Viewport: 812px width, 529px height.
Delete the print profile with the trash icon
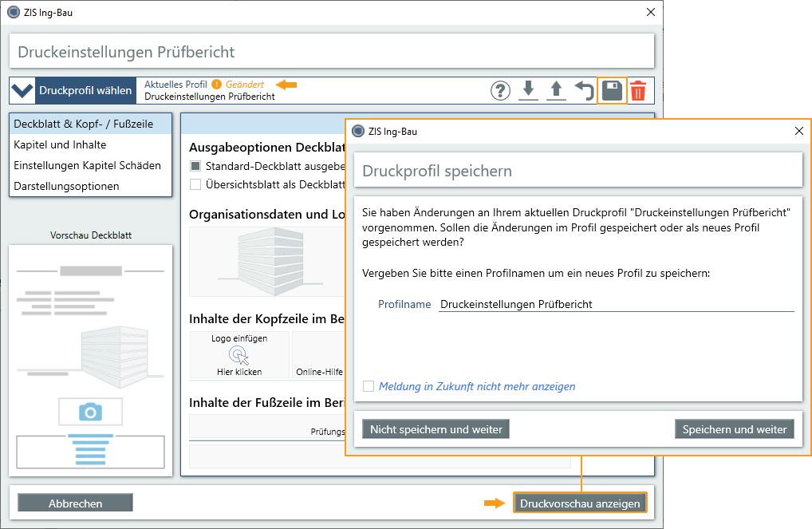[x=637, y=90]
